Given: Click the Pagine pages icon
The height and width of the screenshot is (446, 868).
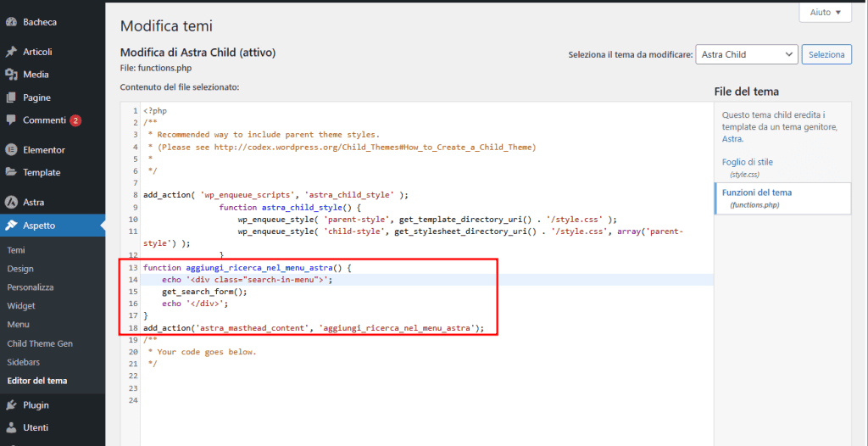Looking at the screenshot, I should [x=10, y=98].
